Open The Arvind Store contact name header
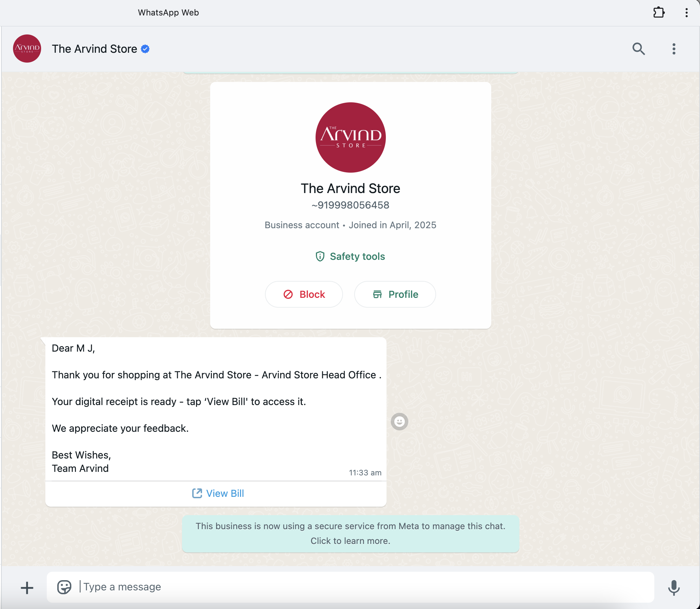 click(x=95, y=49)
